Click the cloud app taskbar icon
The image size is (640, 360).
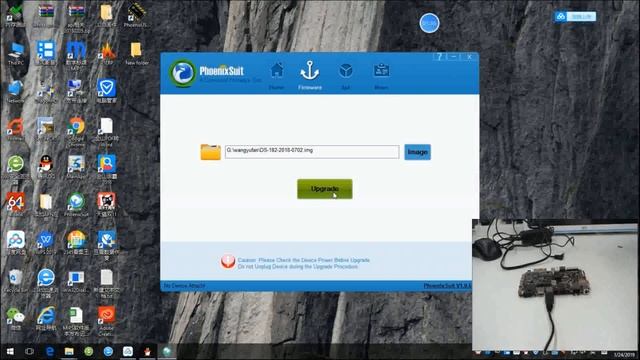(x=128, y=351)
